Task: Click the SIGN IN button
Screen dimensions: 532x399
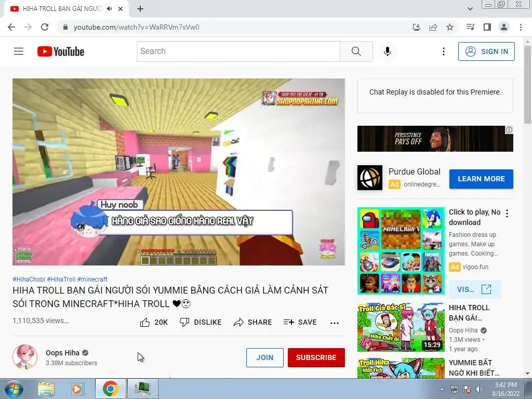Action: click(486, 51)
